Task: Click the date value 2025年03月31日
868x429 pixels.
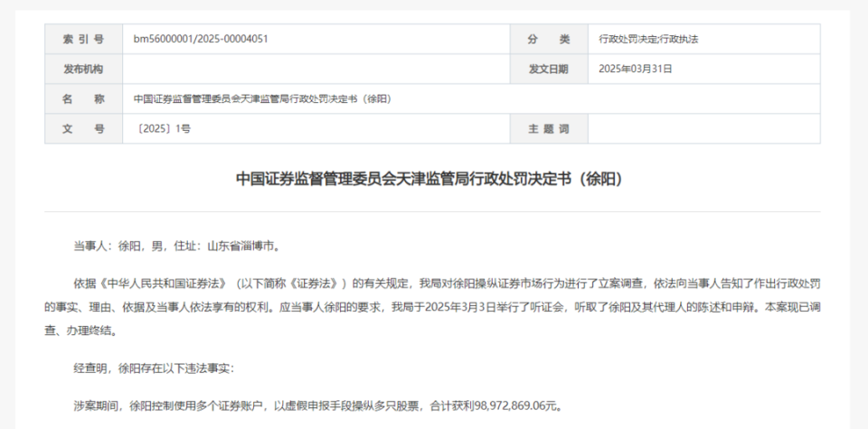Action: 636,70
